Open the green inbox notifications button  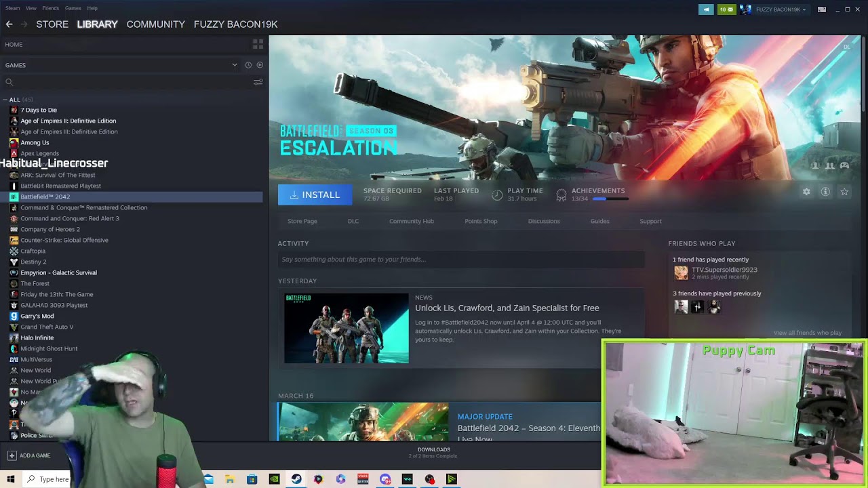tap(726, 9)
